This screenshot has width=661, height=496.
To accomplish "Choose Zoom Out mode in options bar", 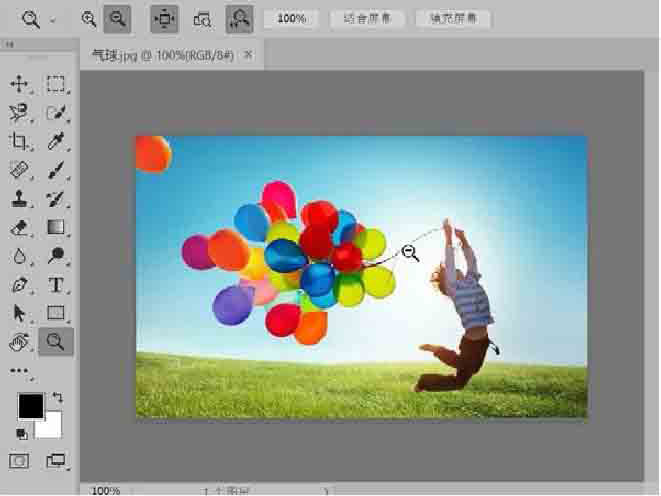I will (x=117, y=19).
